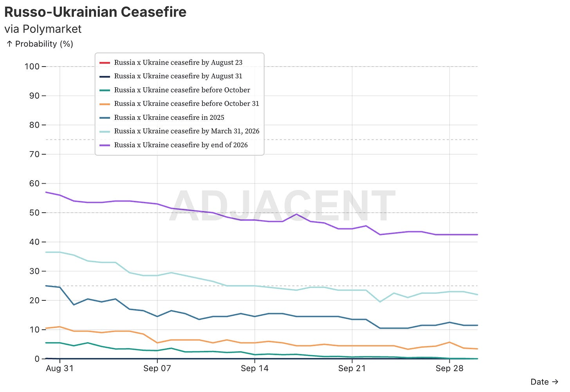
Task: Click the "Russo-Ukrainian Ceasefire" chart title
Action: (95, 12)
